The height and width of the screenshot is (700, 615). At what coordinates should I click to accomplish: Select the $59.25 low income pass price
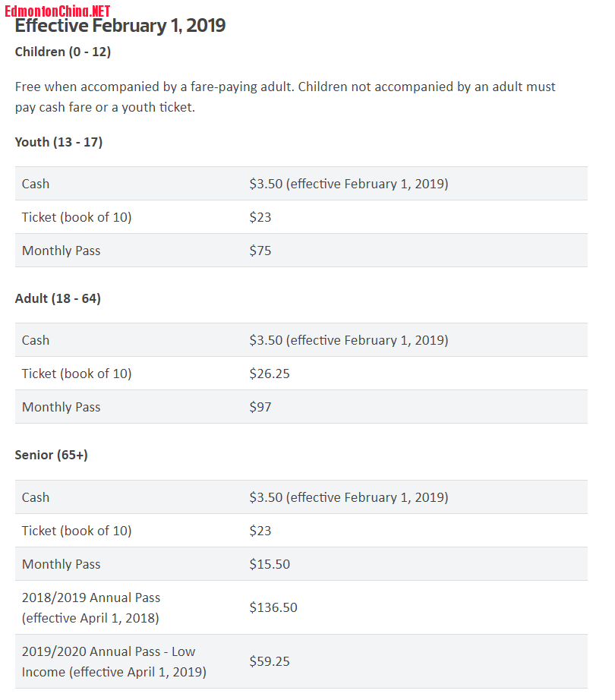click(x=270, y=661)
